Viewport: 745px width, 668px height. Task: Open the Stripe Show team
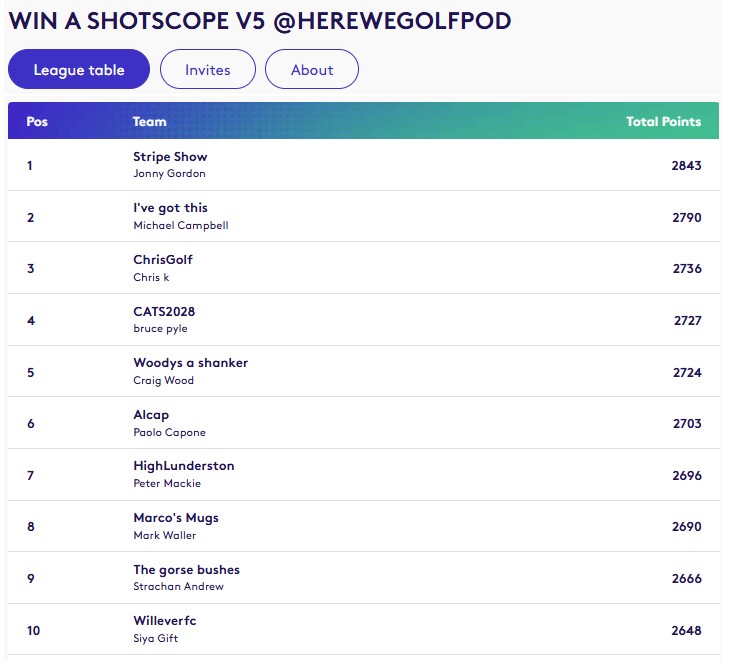point(170,157)
